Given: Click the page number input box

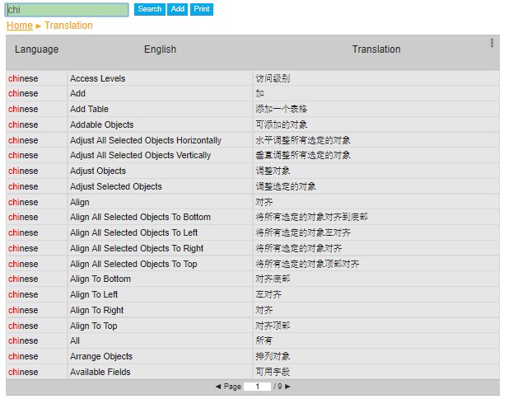Looking at the screenshot, I should coord(257,387).
